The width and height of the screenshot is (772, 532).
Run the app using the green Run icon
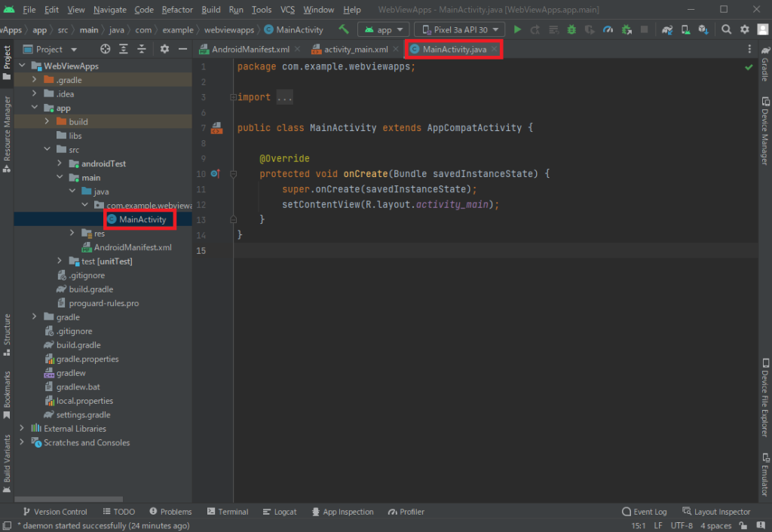pos(517,29)
